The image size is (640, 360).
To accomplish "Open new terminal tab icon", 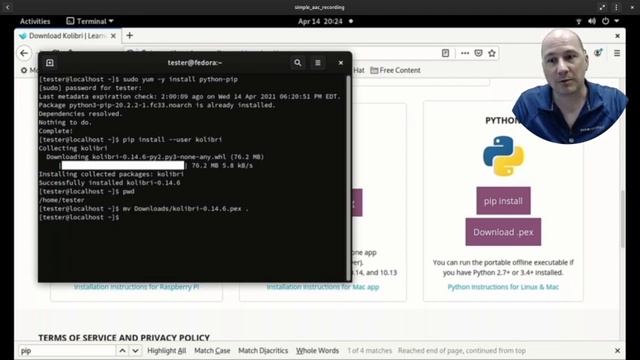I will pyautogui.click(x=50, y=63).
